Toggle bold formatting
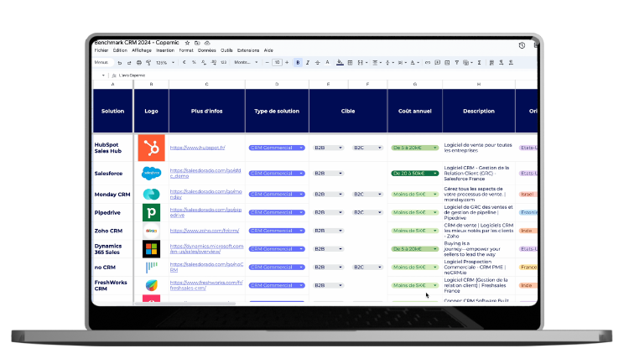The width and height of the screenshot is (629, 364). [x=298, y=63]
